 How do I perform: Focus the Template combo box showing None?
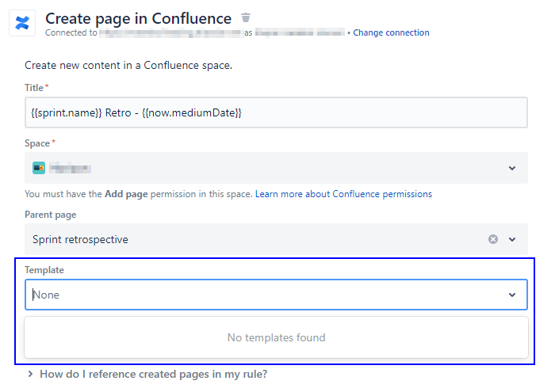(276, 295)
